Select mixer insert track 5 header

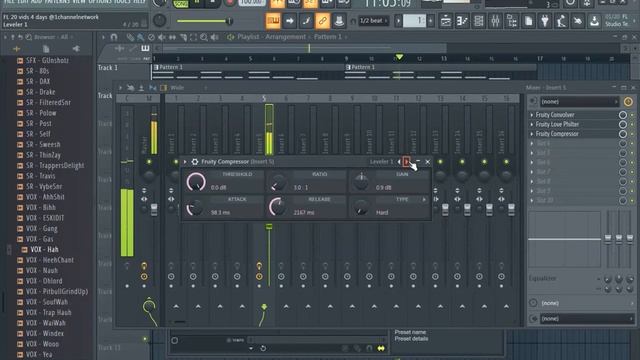264,98
